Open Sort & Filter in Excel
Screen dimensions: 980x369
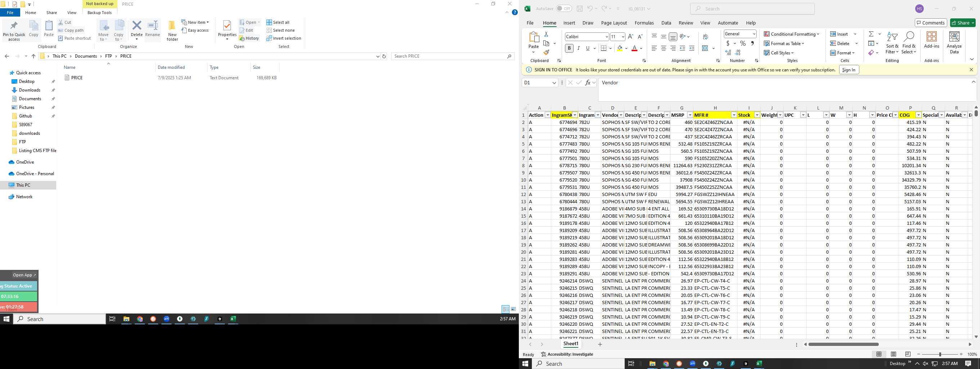(892, 43)
